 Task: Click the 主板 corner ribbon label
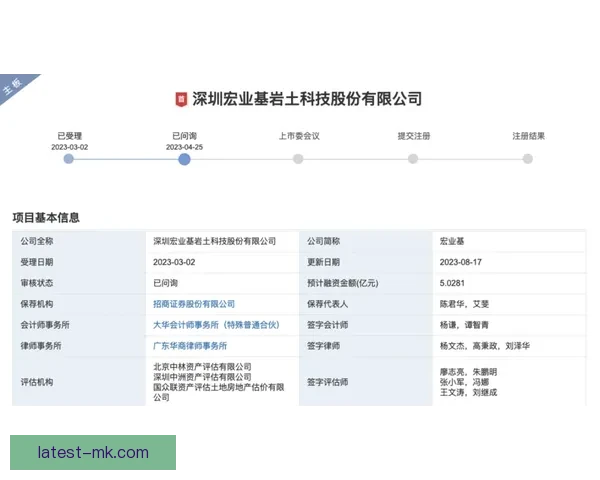click(13, 86)
